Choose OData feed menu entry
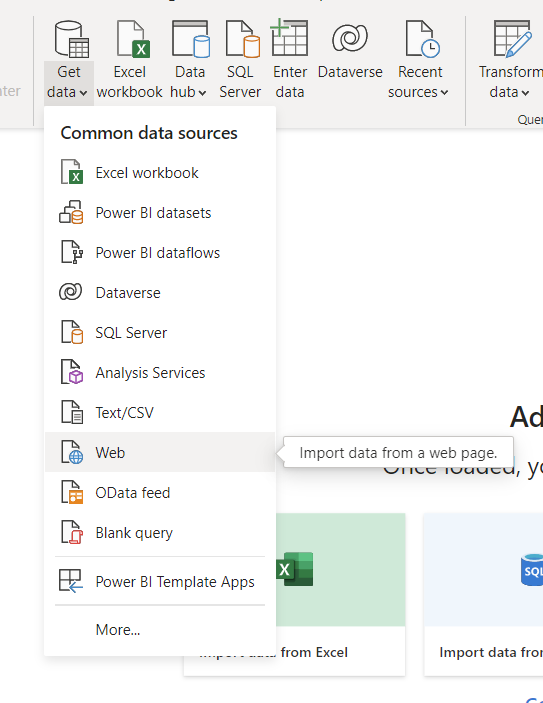Screen dimensions: 543x703 [160, 492]
